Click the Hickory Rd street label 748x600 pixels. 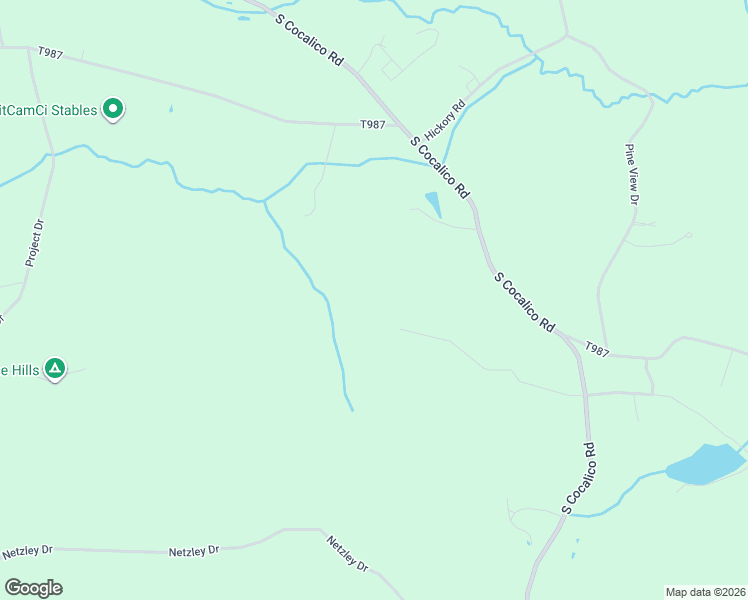445,120
